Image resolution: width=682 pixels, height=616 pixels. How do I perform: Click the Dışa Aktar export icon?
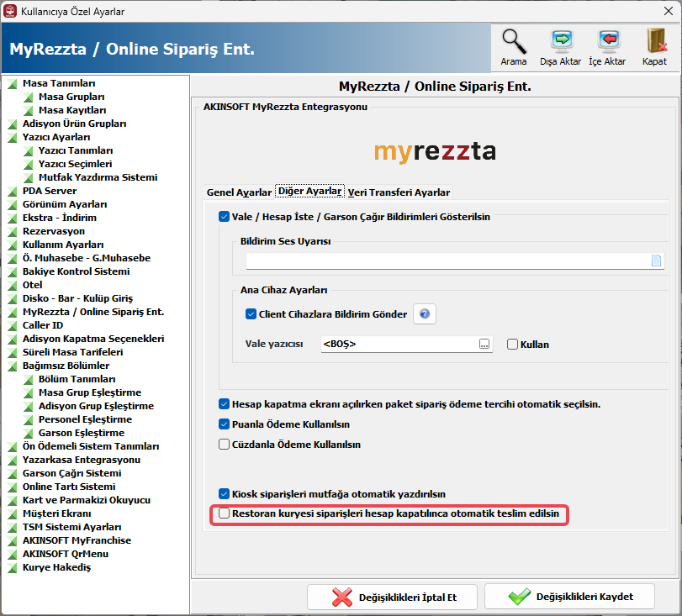click(x=561, y=42)
